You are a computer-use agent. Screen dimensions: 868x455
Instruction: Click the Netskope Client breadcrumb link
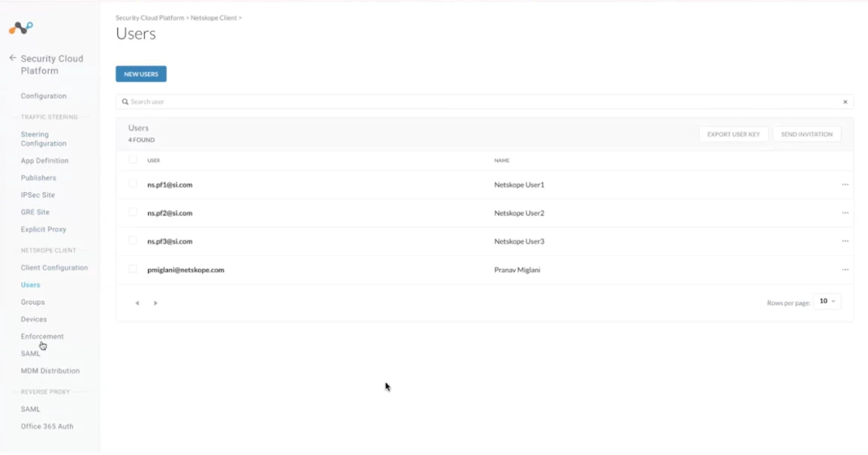coord(214,18)
